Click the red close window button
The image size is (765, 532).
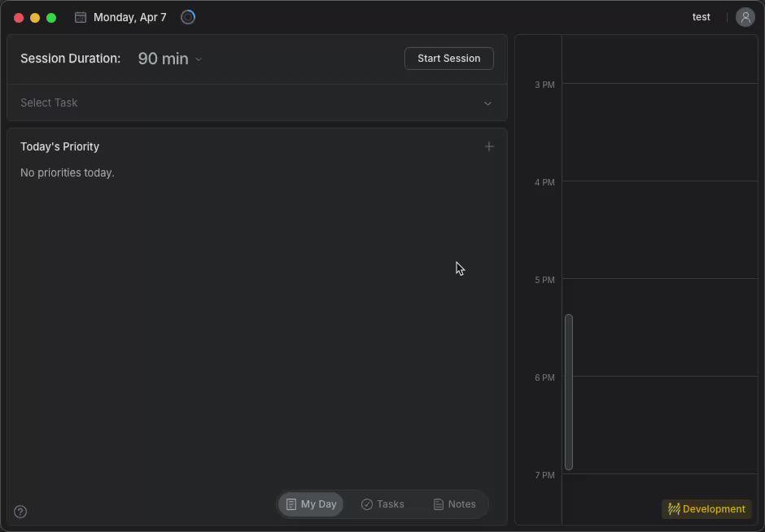click(x=19, y=17)
